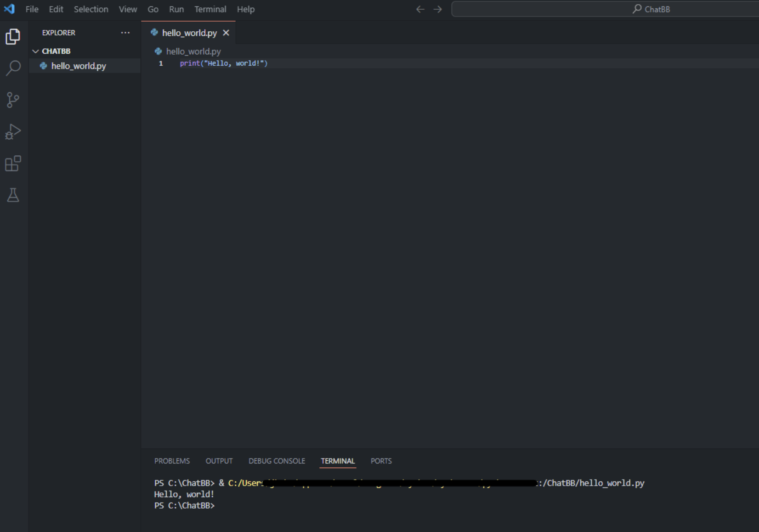
Task: Open the View menu
Action: click(128, 9)
